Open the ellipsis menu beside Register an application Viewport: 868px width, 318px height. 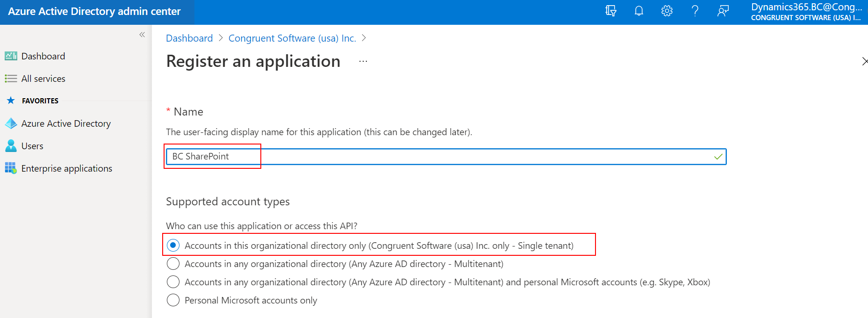pyautogui.click(x=363, y=61)
